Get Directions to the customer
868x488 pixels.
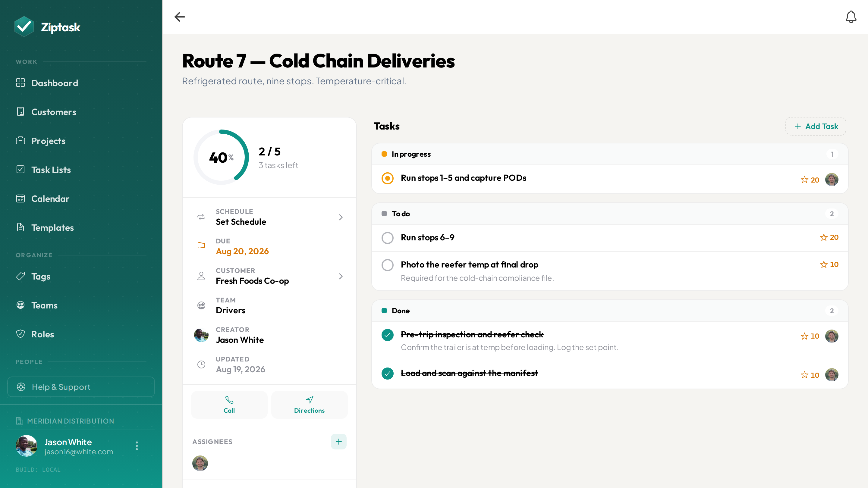click(309, 405)
